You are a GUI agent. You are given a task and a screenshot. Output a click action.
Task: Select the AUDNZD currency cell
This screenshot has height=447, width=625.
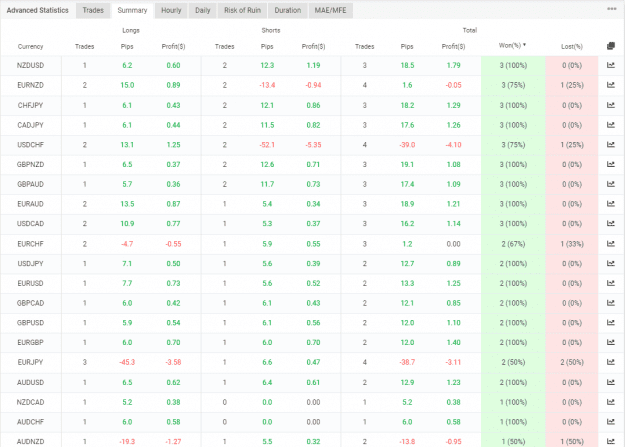coord(30,441)
